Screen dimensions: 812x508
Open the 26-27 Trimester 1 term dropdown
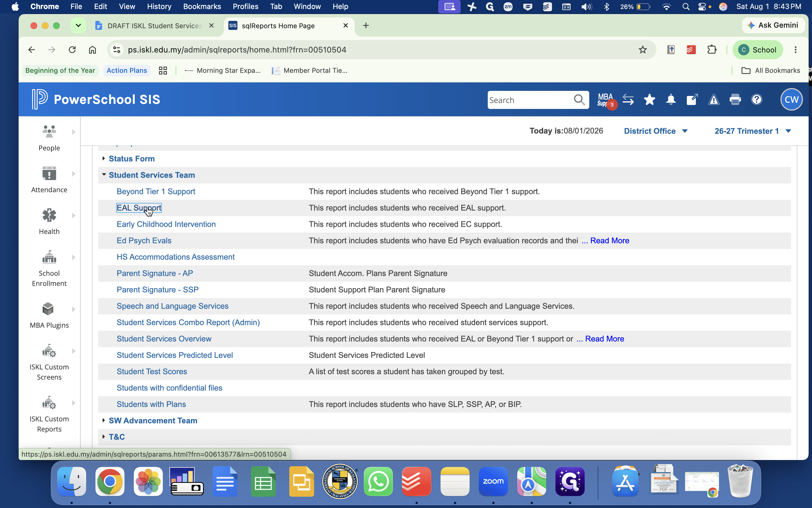[x=753, y=131]
